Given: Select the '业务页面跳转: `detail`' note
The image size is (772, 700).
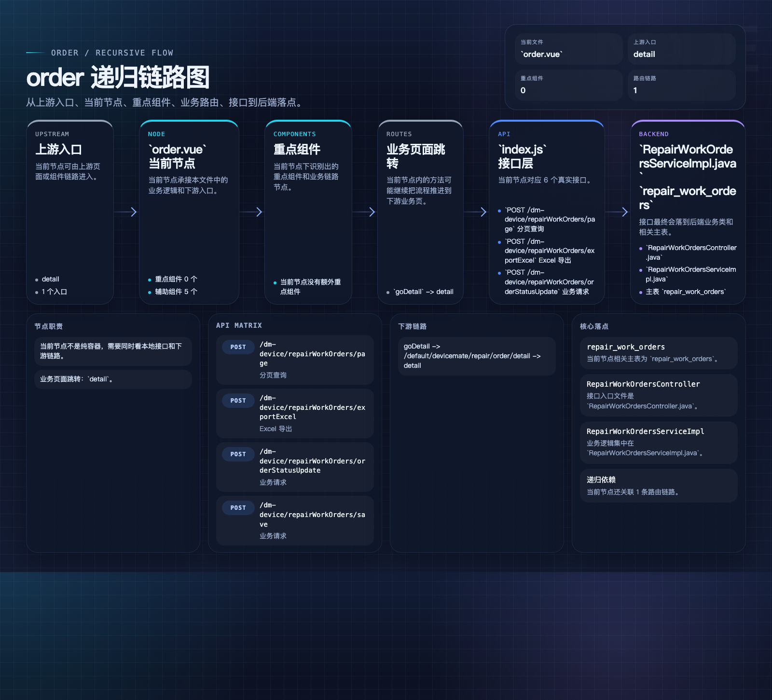Looking at the screenshot, I should coord(113,379).
